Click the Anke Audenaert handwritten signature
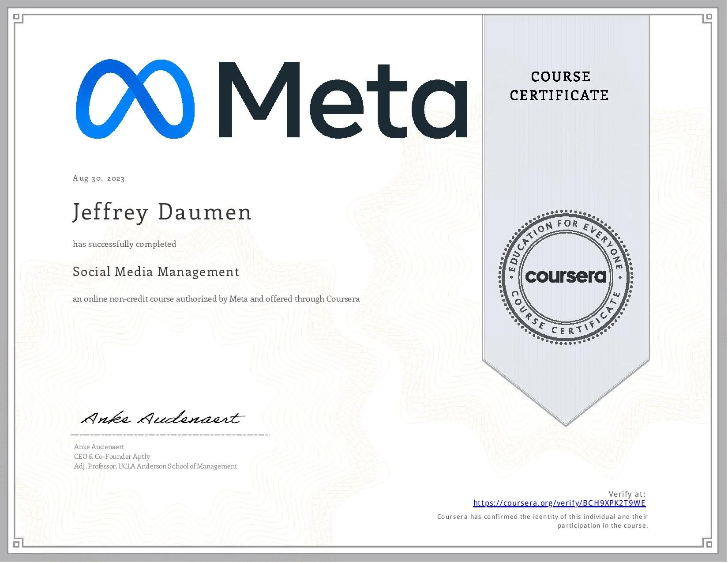 coord(162,418)
